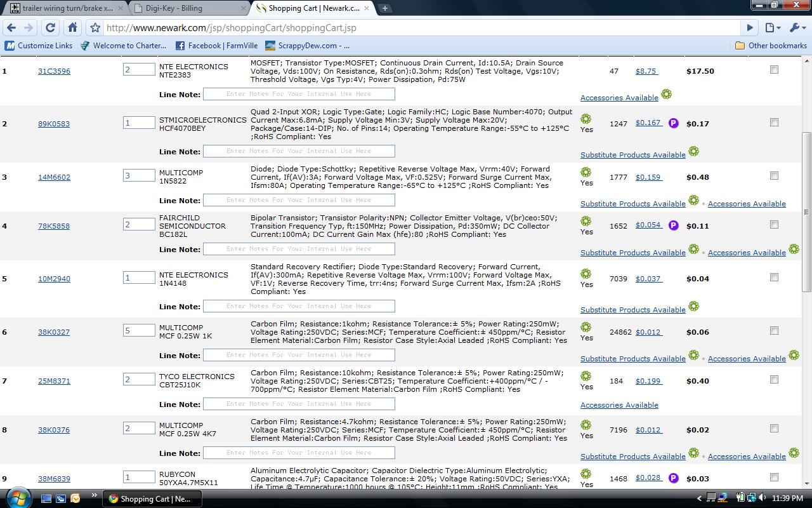Screen dimensions: 812x508
Task: Click Show Desktop in the quick launch
Action: tap(46, 498)
